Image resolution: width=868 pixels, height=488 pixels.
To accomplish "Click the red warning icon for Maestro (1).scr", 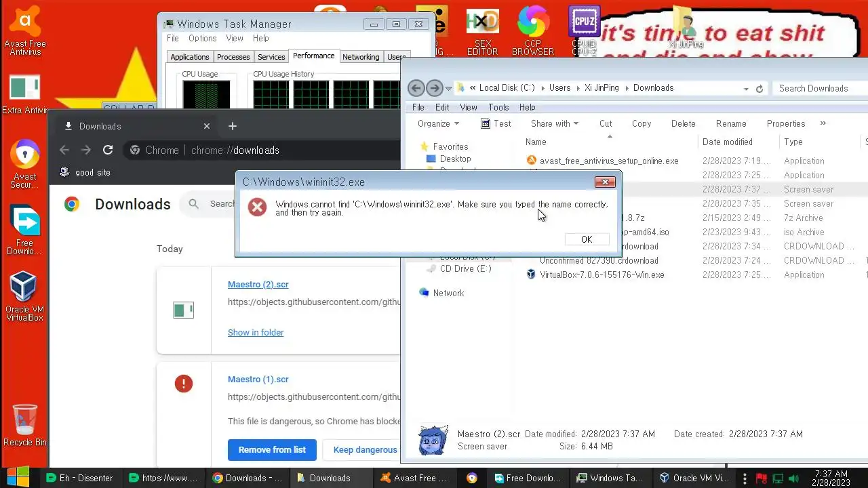I will click(x=183, y=384).
